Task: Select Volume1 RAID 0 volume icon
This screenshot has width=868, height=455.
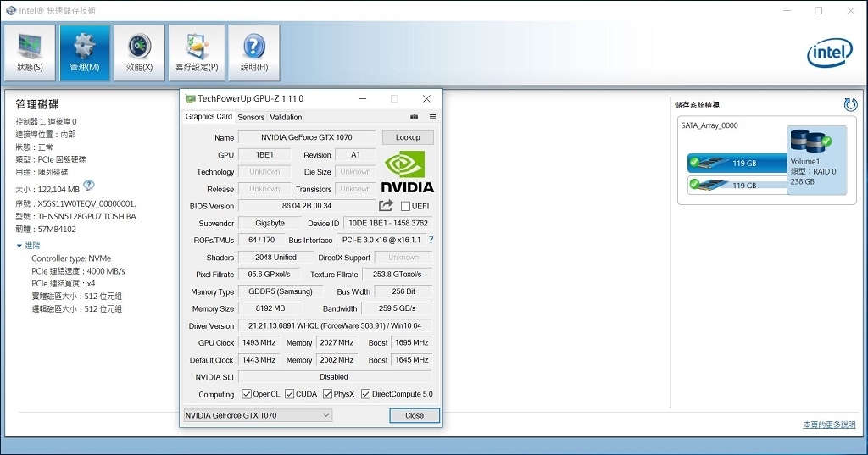Action: 816,160
